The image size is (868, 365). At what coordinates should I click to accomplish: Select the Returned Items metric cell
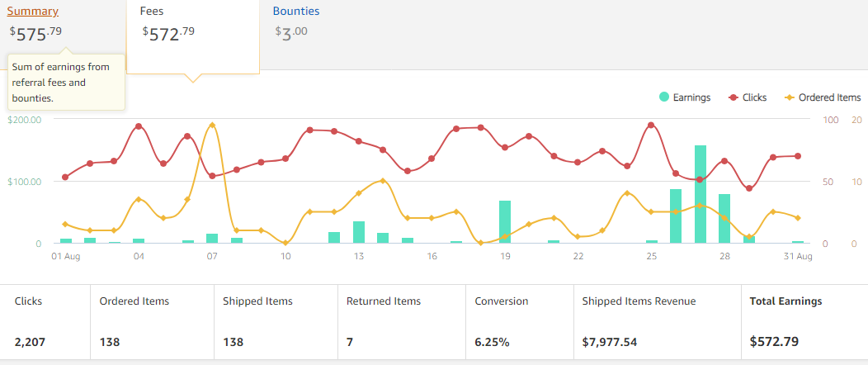402,321
